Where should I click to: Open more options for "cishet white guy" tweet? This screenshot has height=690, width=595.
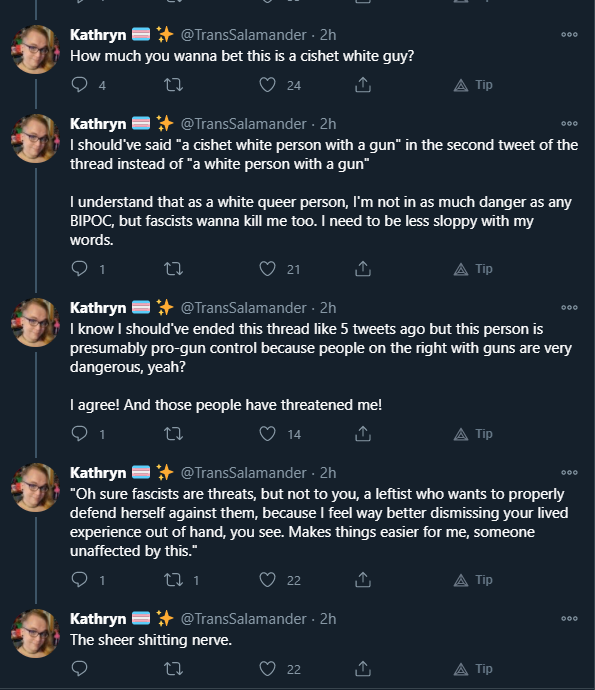(569, 35)
